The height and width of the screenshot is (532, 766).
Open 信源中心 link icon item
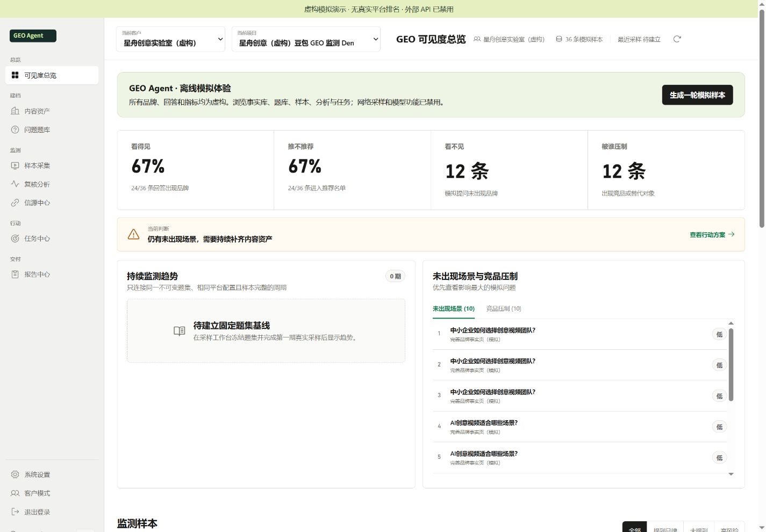click(52, 203)
